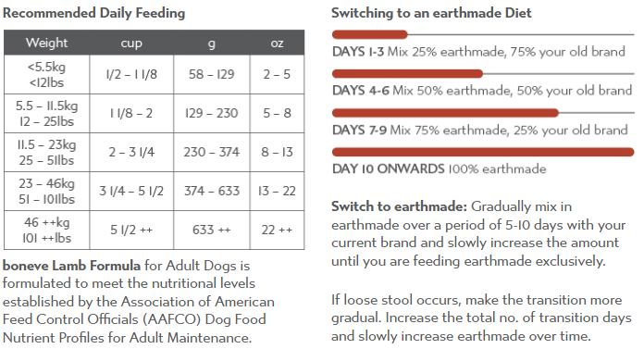
Task: Select the g column header
Action: pos(212,43)
